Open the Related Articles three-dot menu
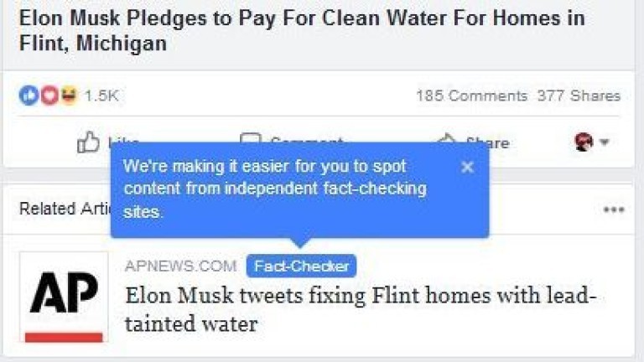 point(614,209)
